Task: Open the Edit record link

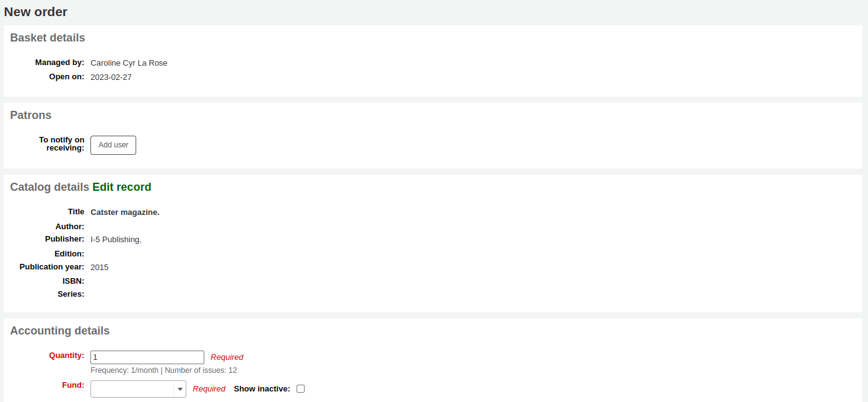Action: [x=121, y=186]
